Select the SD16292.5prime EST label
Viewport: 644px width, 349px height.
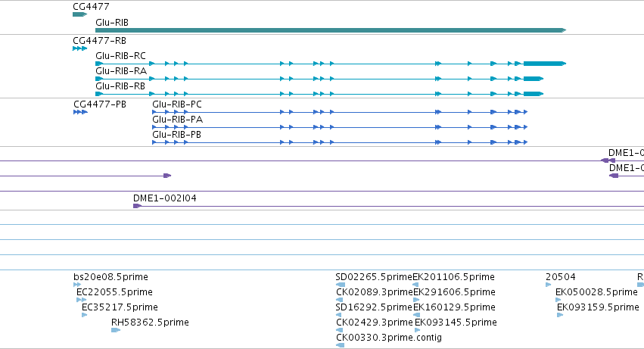pyautogui.click(x=374, y=307)
